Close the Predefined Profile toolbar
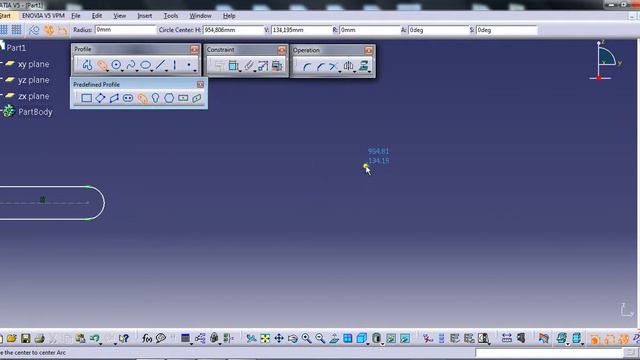Image resolution: width=640 pixels, height=360 pixels. point(200,84)
